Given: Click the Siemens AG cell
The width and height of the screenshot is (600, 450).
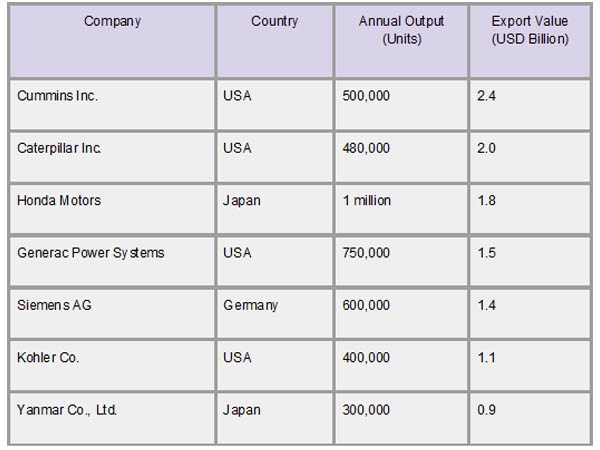Looking at the screenshot, I should 52,305.
